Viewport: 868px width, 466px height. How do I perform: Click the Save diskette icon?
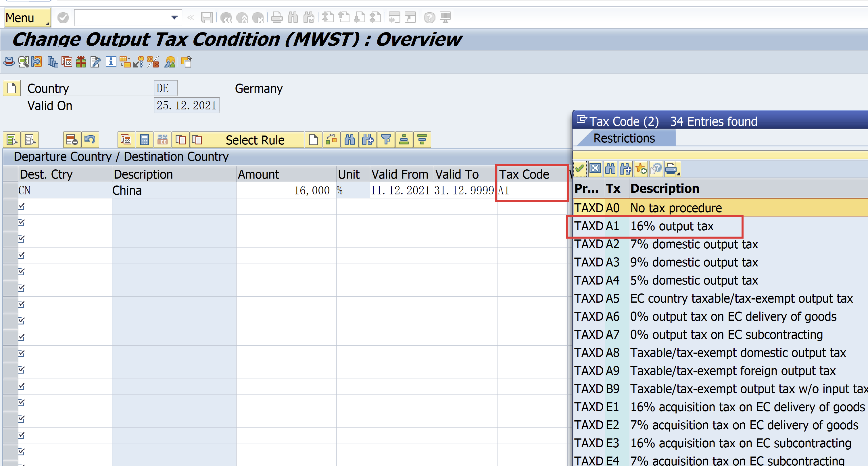point(207,18)
